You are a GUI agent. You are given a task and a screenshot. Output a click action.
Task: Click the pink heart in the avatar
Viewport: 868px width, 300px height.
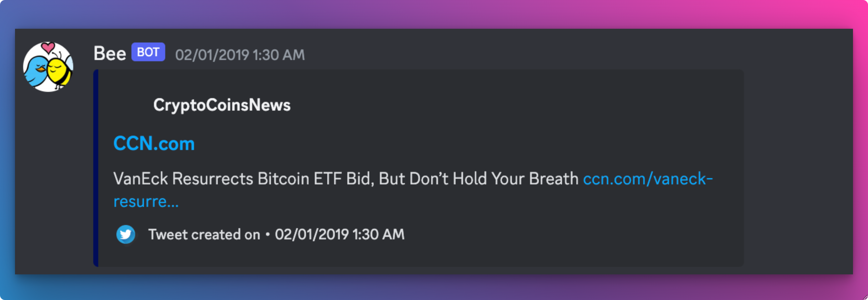pos(48,47)
